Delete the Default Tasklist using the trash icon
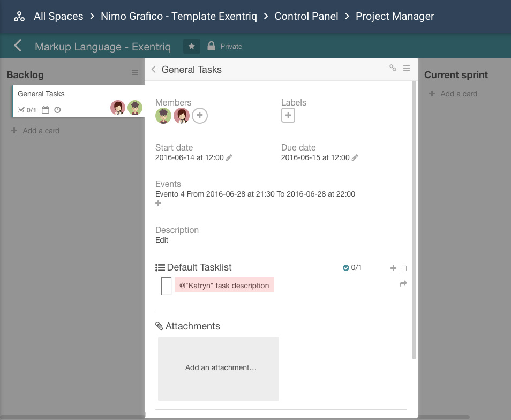This screenshot has height=420, width=511. coord(404,268)
